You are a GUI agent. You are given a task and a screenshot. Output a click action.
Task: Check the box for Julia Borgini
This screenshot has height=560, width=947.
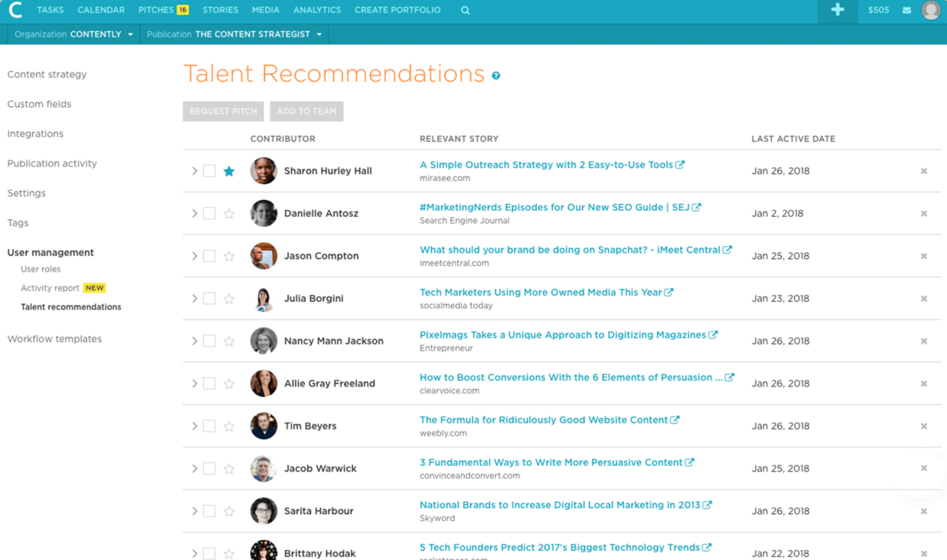pos(209,299)
